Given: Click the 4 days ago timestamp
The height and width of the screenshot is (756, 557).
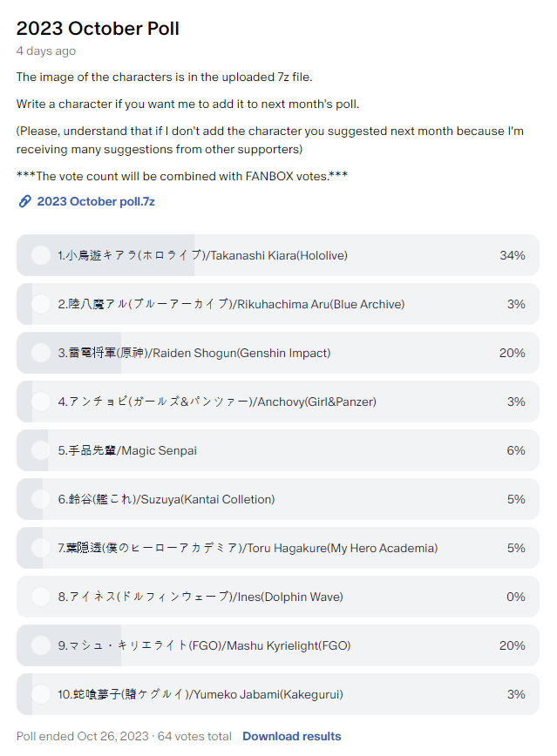Looking at the screenshot, I should coord(45,51).
